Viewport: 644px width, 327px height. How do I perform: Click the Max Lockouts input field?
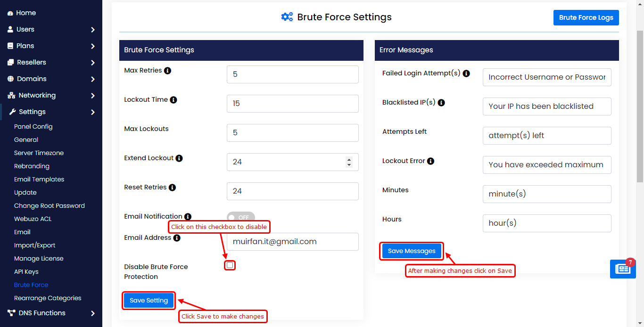click(293, 133)
